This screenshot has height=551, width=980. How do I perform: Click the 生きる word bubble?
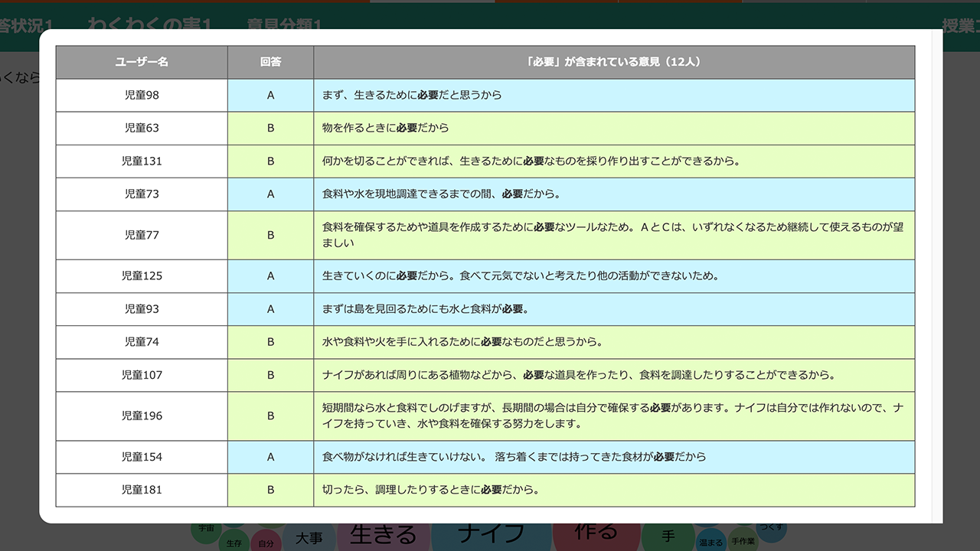point(383,535)
